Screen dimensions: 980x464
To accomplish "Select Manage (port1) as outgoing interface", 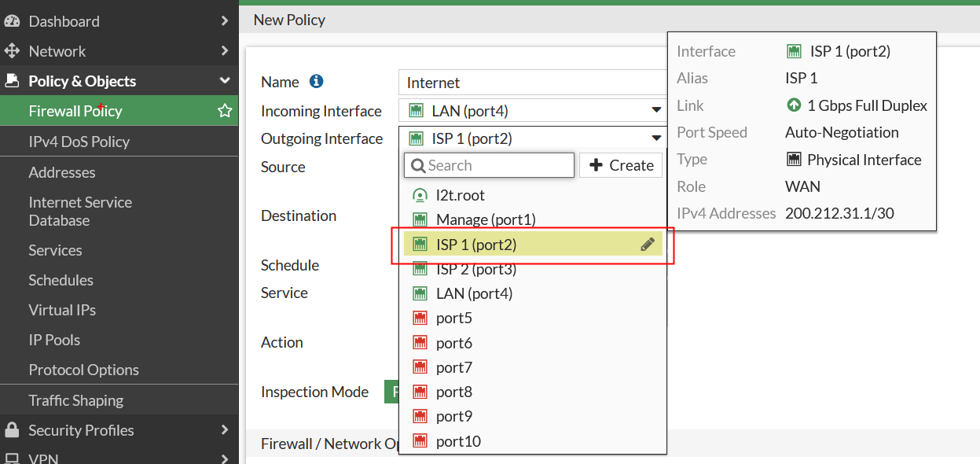I will pyautogui.click(x=485, y=219).
